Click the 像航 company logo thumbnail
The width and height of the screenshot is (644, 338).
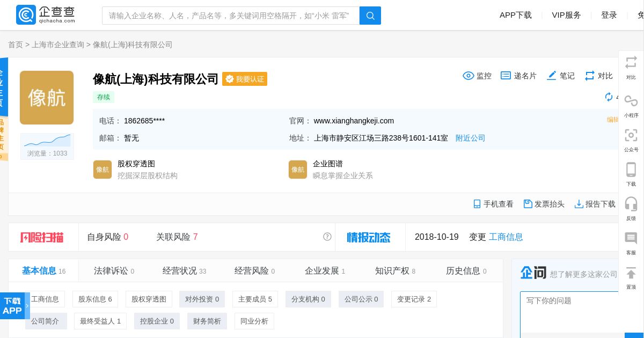coord(47,98)
